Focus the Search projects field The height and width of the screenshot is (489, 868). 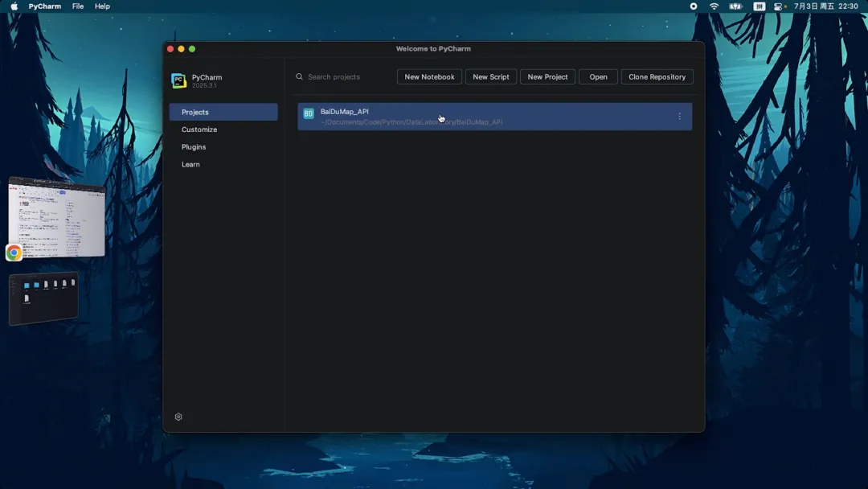[341, 77]
